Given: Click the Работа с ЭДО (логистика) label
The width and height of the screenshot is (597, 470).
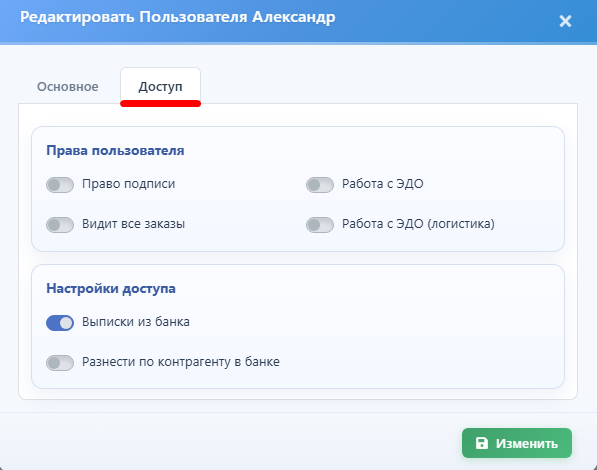Looking at the screenshot, I should click(x=418, y=224).
